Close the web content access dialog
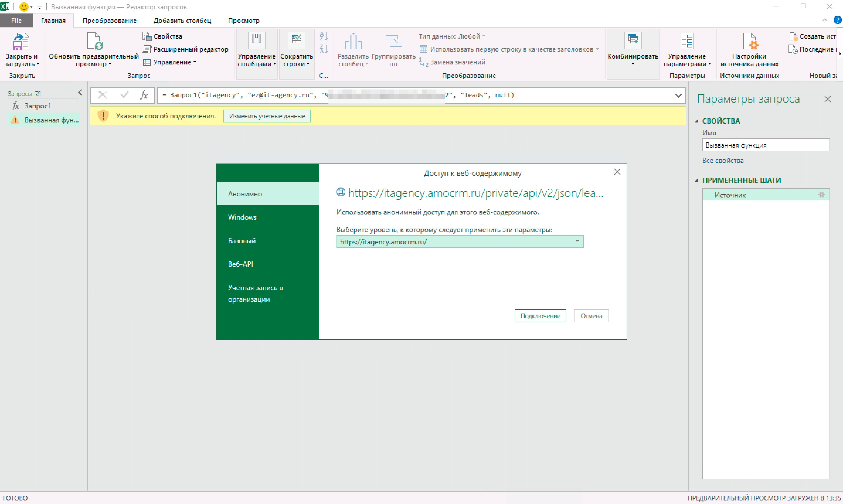The image size is (843, 504). coord(617,172)
